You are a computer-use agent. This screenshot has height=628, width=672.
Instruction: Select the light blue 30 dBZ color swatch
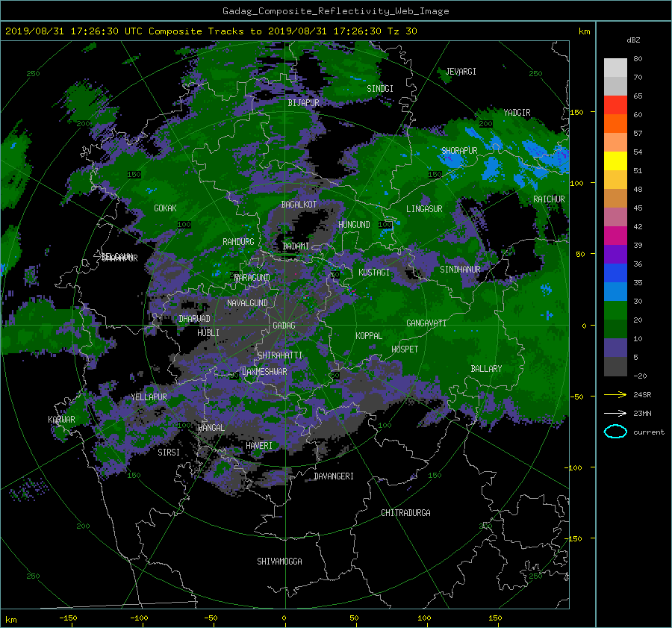pos(615,291)
